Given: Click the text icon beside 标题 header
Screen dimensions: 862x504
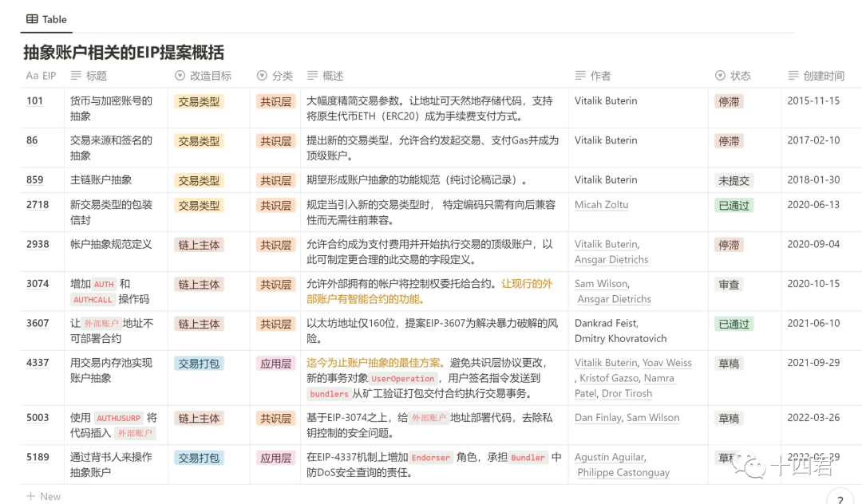Looking at the screenshot, I should [x=77, y=76].
